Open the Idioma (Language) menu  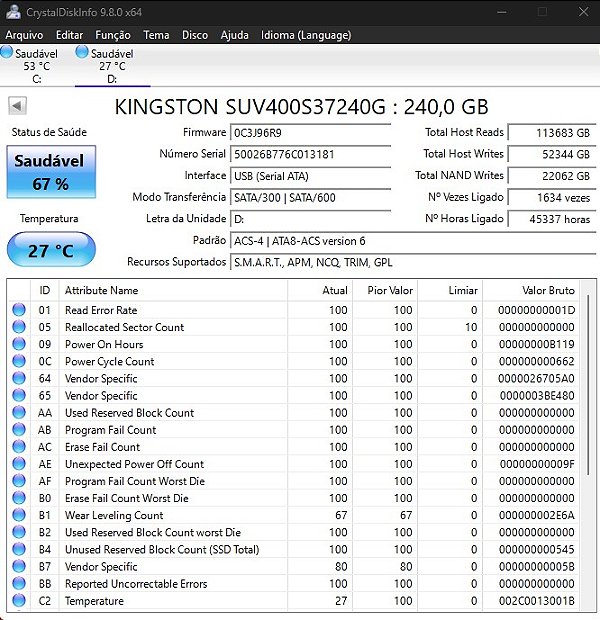pyautogui.click(x=306, y=35)
